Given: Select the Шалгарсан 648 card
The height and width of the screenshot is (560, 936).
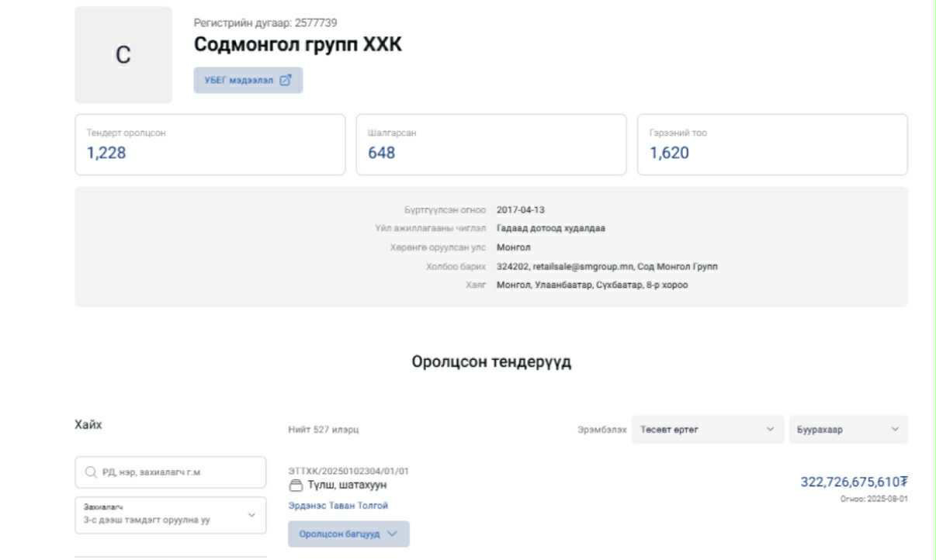Looking at the screenshot, I should (491, 145).
